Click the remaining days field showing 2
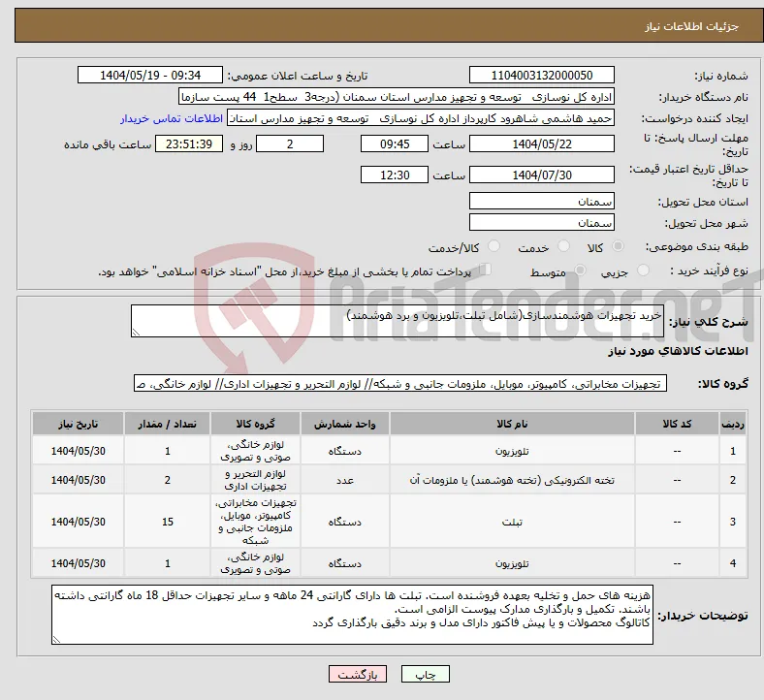Viewport: 764px width, 700px height. (290, 144)
